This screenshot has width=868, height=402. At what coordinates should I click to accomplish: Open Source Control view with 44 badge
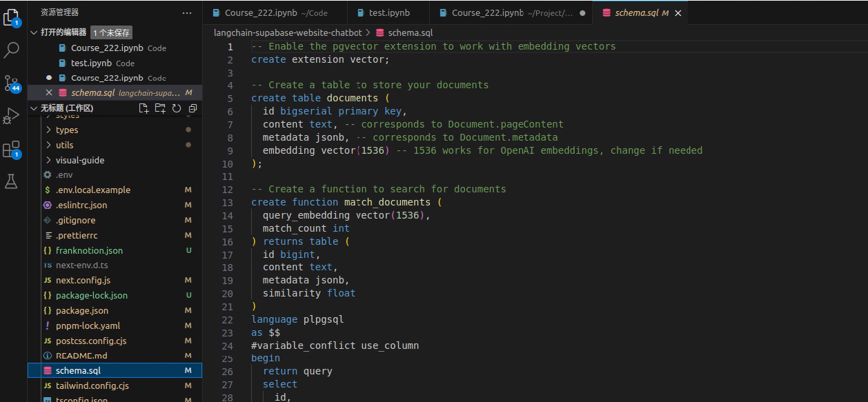click(x=12, y=83)
